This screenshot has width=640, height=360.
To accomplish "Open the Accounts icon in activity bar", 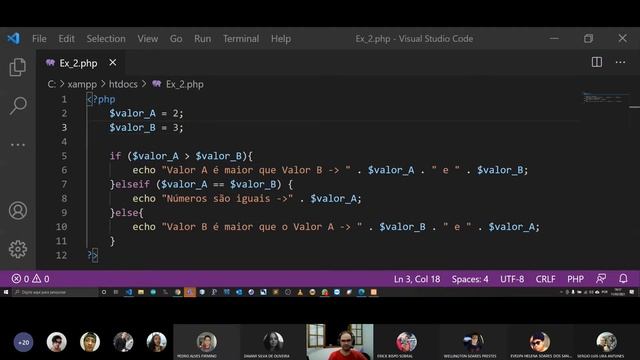I will pos(18,210).
